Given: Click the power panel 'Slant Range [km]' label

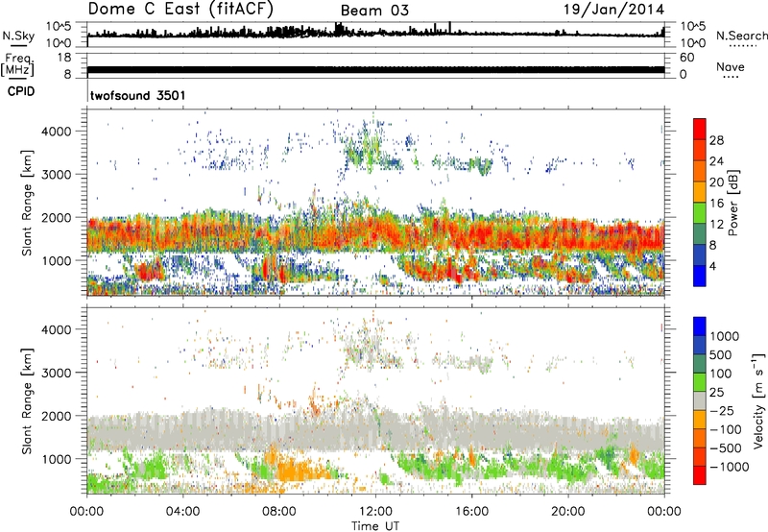Looking at the screenshot, I should point(27,204).
